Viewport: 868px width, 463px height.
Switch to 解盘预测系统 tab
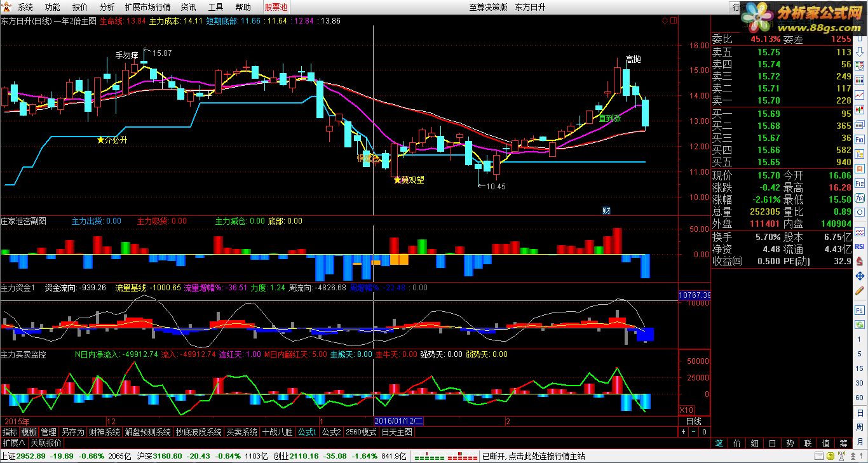coord(147,432)
